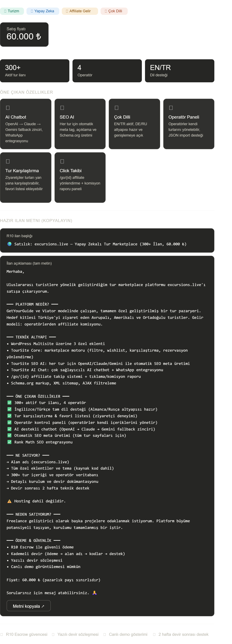Click the check mark beside Operatör kontrol paneli
This screenshot has width=232, height=644.
coord(9,422)
